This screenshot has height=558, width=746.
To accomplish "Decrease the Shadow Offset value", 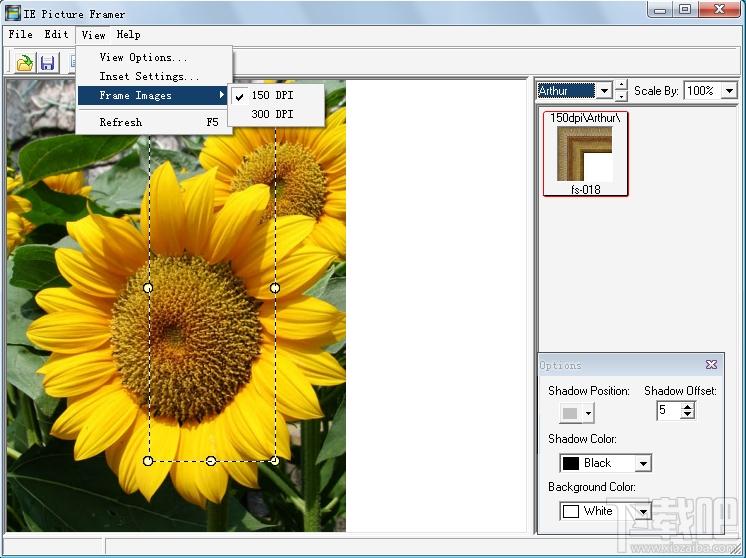I will coord(687,414).
